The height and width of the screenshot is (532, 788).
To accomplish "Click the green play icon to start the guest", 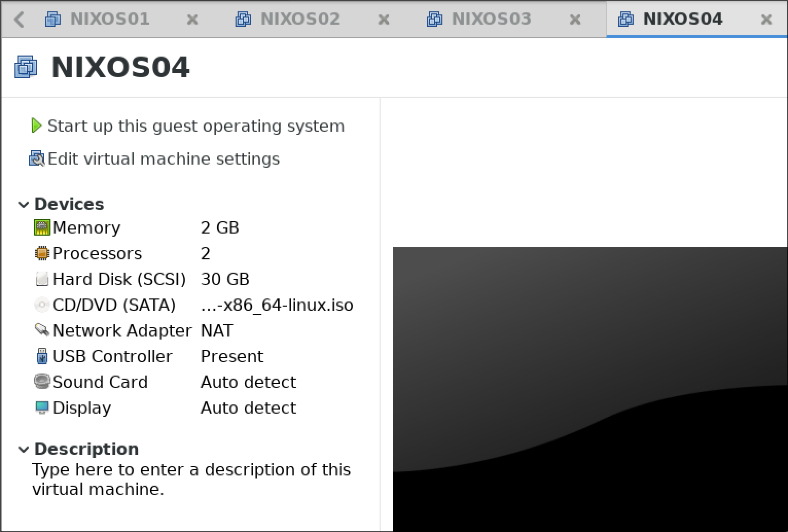I will [36, 126].
